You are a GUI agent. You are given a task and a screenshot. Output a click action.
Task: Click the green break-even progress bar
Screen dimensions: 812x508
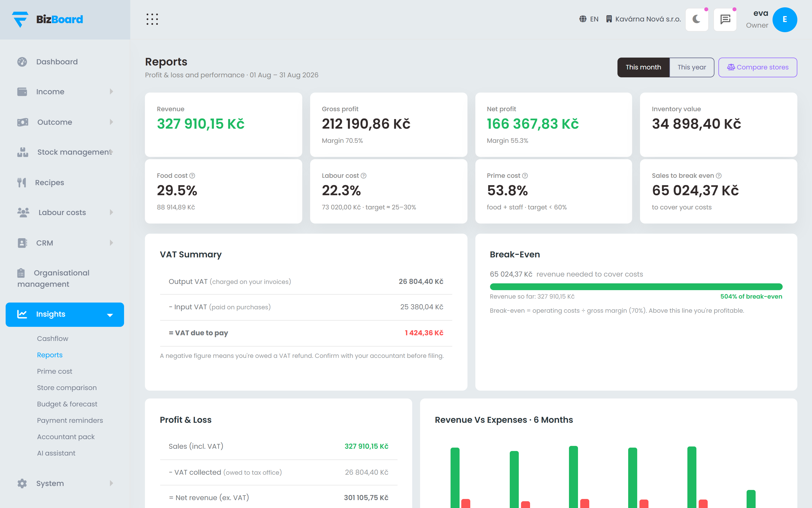636,286
